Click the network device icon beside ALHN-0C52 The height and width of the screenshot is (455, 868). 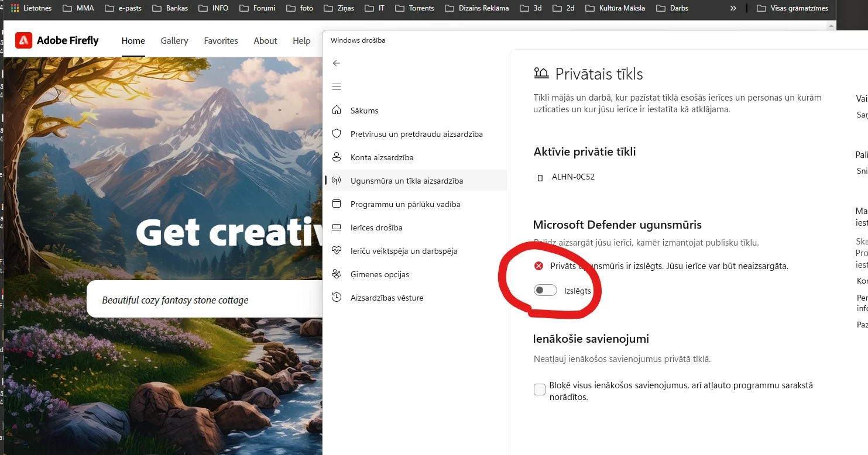pyautogui.click(x=540, y=177)
